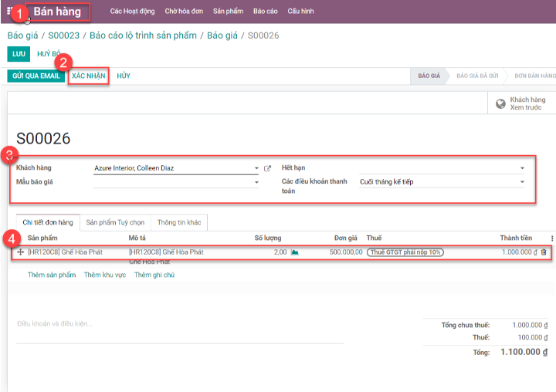The image size is (556, 392).
Task: Expand the Hết hạn date dropdown
Action: pyautogui.click(x=522, y=168)
